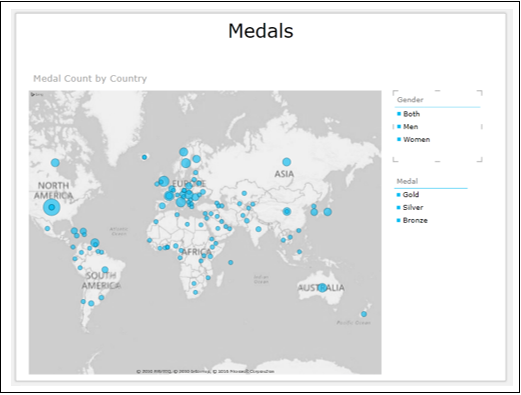Click the Medals title text
This screenshot has height=395, width=521.
click(x=261, y=31)
